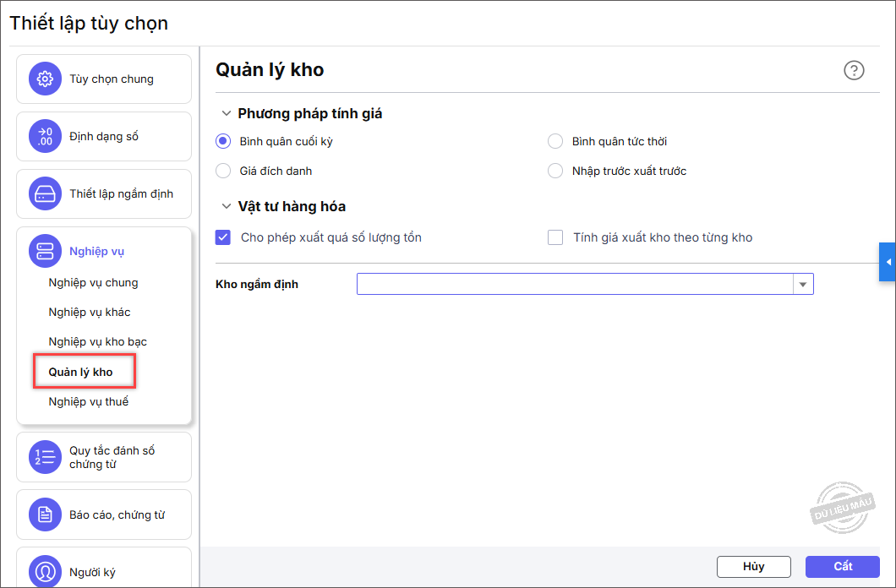The width and height of the screenshot is (896, 588).
Task: Click the Báo cáo, chứng từ document icon
Action: point(46,514)
